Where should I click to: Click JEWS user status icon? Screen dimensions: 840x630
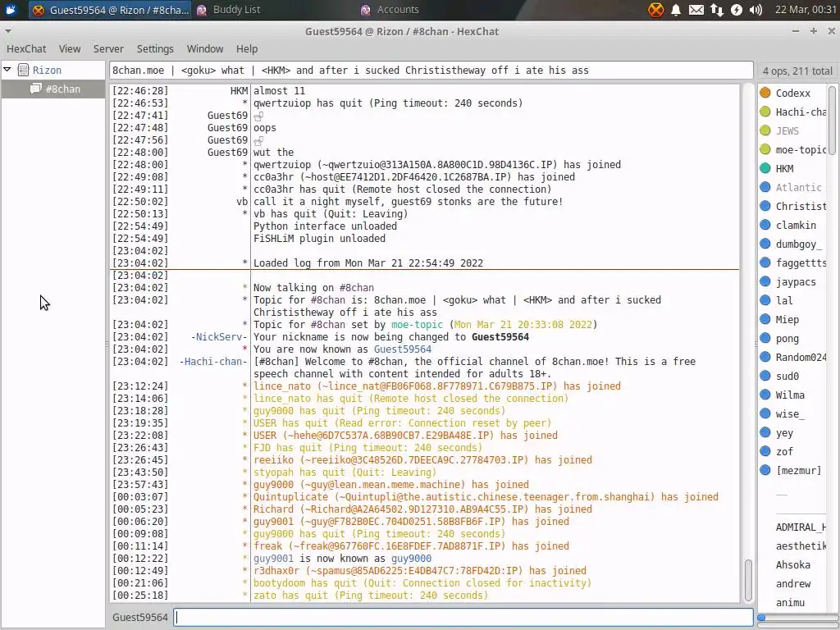765,130
